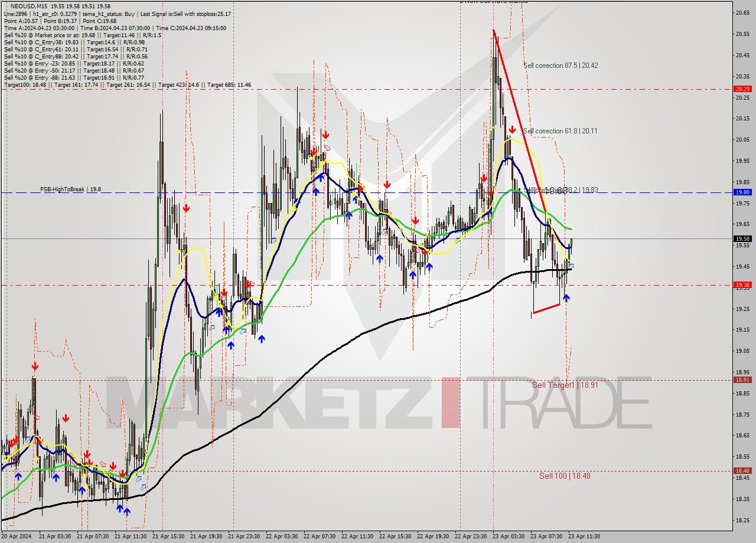This screenshot has height=543, width=756.
Task: Select the 'Sell %20 @ Market price' line
Action: pos(82,35)
